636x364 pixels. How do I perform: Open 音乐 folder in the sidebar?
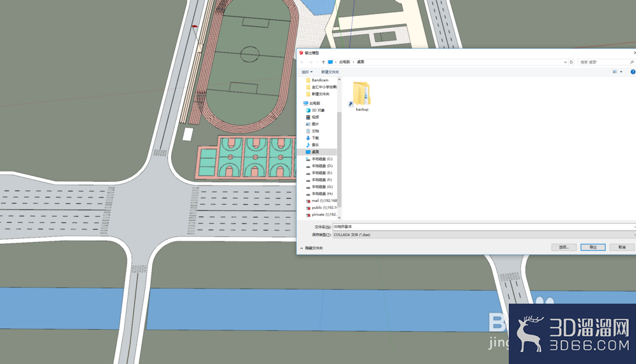click(312, 145)
